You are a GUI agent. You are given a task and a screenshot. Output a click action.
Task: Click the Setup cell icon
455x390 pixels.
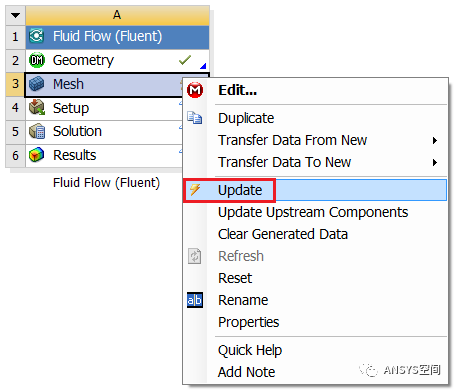click(x=37, y=108)
